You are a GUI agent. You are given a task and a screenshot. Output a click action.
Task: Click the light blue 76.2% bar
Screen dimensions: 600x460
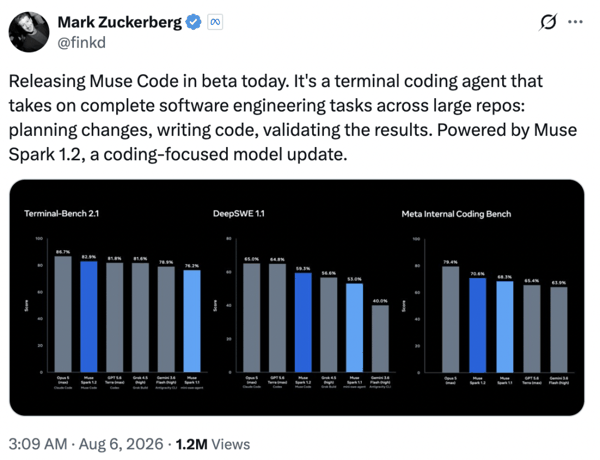pyautogui.click(x=192, y=321)
